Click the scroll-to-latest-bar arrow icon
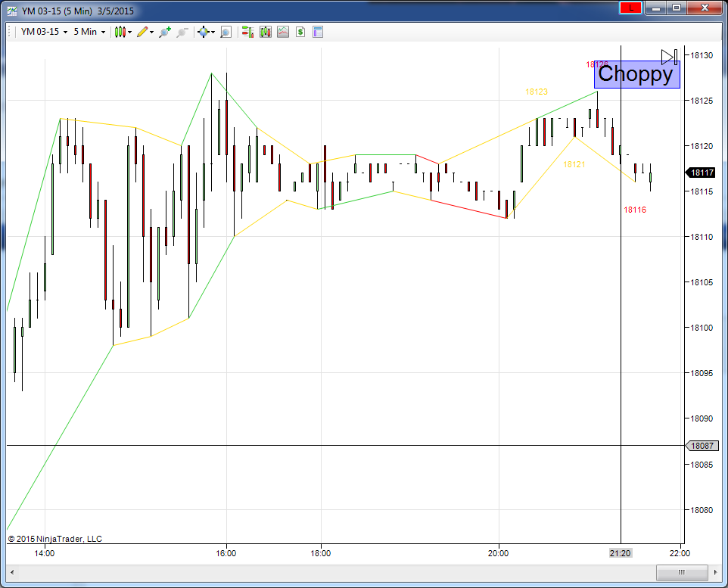This screenshot has height=588, width=728. click(669, 57)
